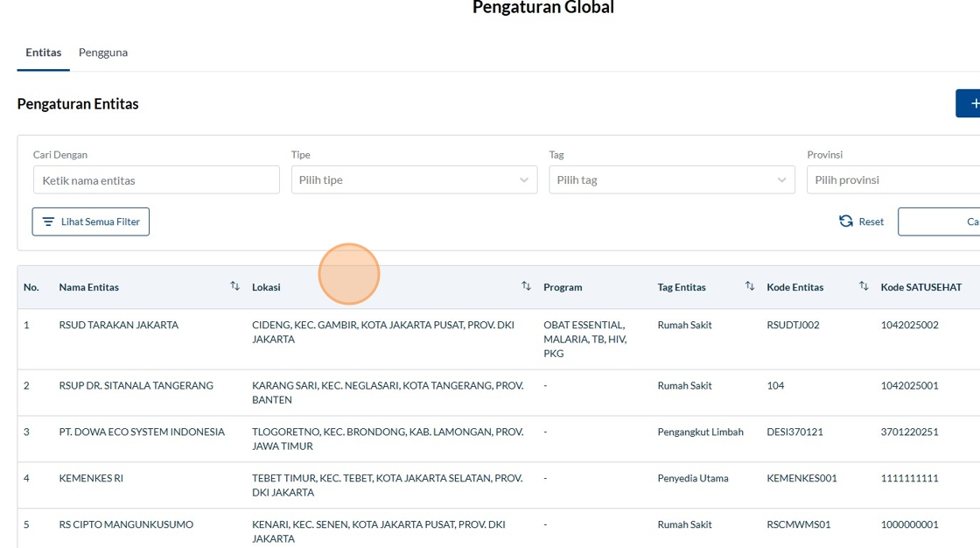Click entity code KEMENKES001
The image size is (980, 548).
point(801,478)
